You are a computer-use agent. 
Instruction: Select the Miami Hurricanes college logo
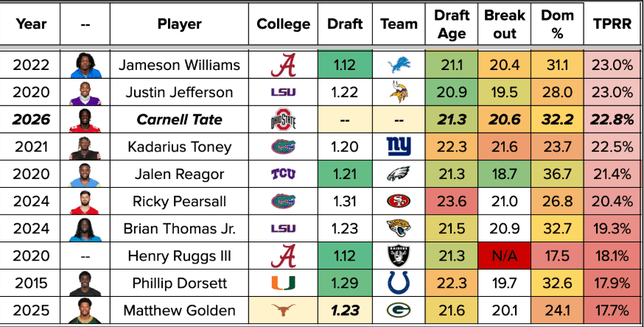tap(283, 283)
